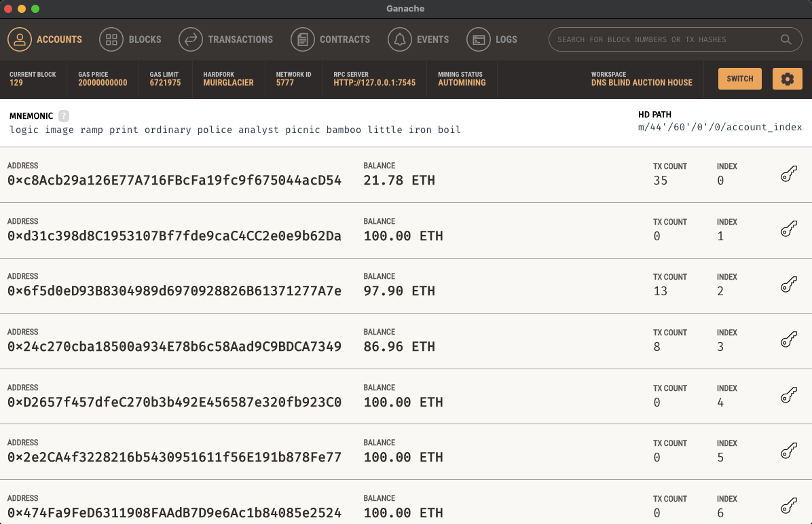812x524 pixels.
Task: Click the Contracts document icon
Action: coord(302,39)
